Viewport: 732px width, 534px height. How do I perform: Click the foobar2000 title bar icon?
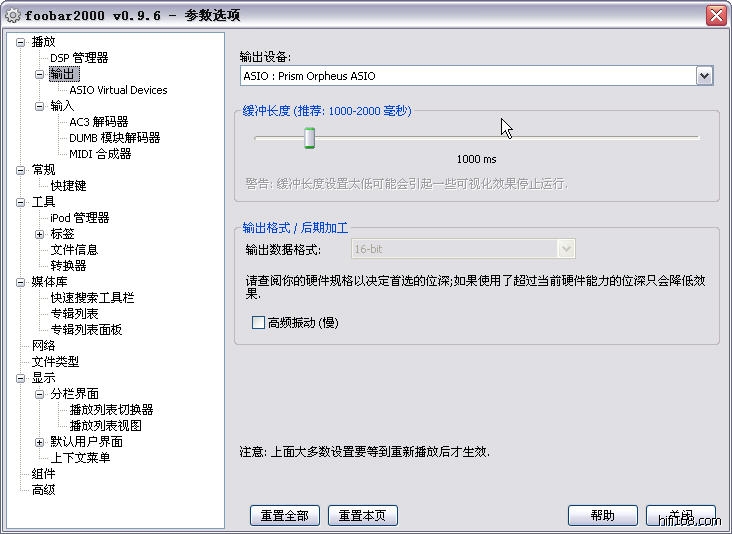tap(13, 15)
